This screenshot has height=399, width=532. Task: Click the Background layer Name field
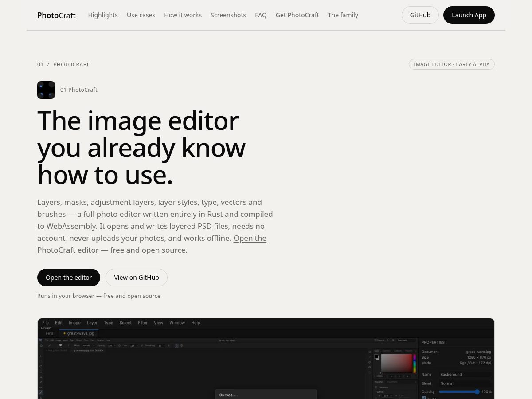(x=465, y=375)
